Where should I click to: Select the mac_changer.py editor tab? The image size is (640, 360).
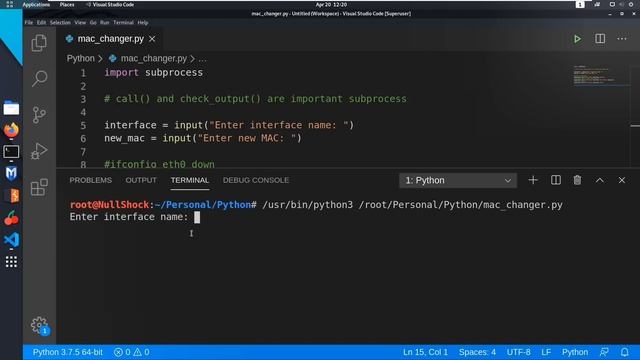(111, 39)
